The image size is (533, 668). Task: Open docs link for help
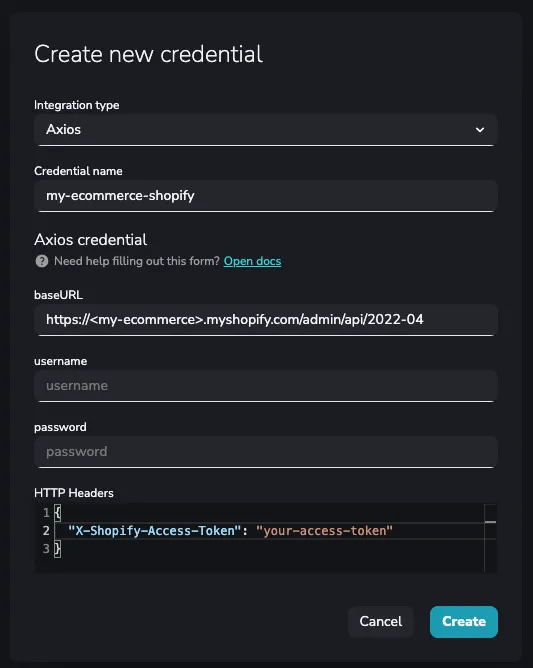coord(252,261)
